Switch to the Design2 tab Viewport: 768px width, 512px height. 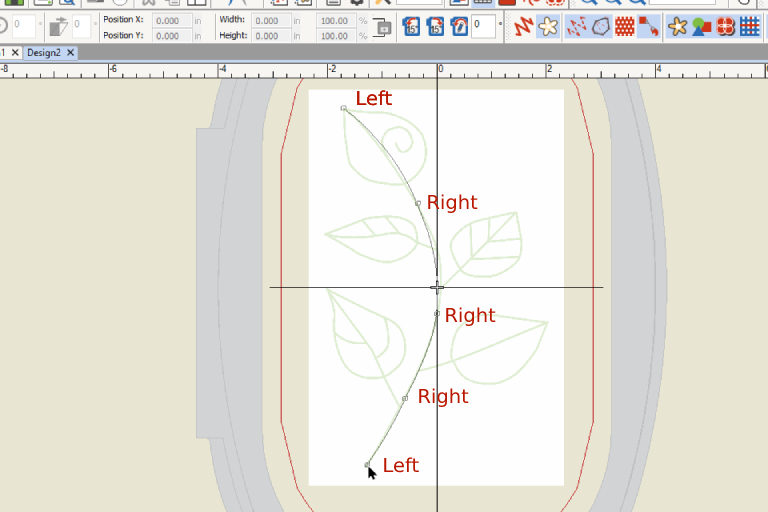44,52
